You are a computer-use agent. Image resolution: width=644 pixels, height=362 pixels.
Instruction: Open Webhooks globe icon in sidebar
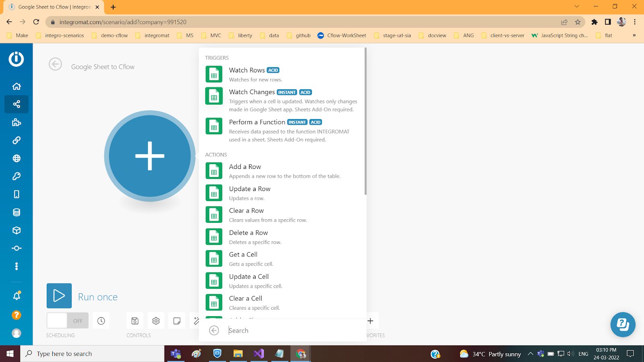(17, 158)
